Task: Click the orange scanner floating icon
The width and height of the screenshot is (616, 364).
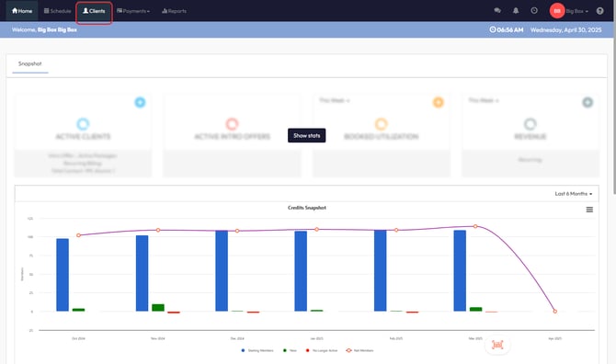Action: click(497, 345)
